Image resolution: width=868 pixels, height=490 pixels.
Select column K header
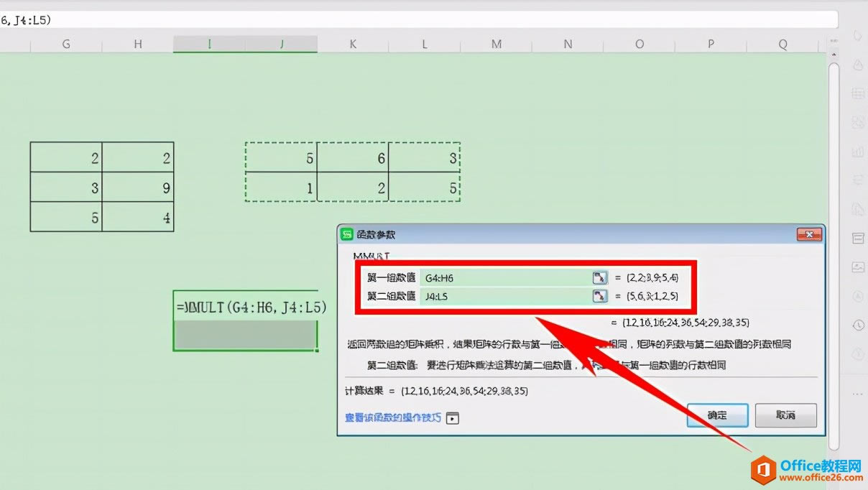[x=353, y=45]
